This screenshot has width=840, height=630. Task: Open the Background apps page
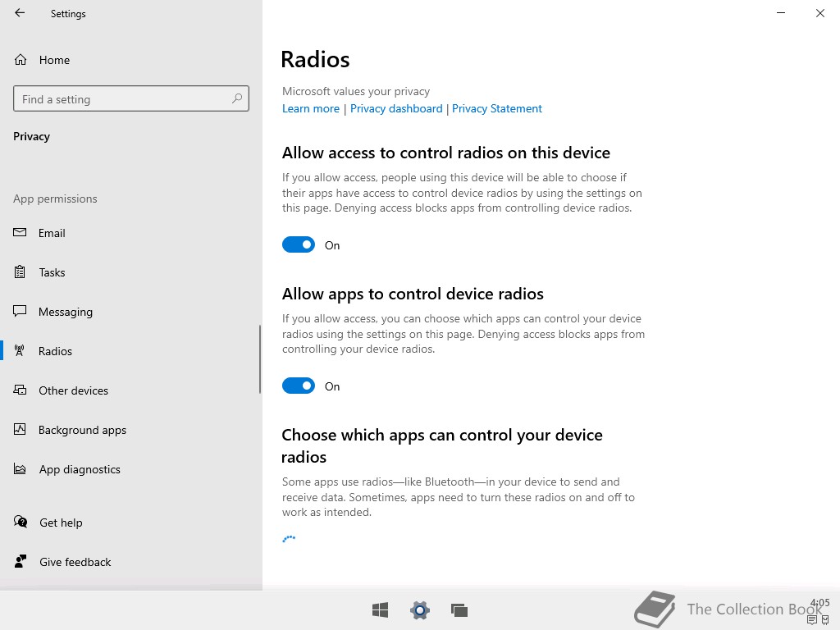point(131,429)
